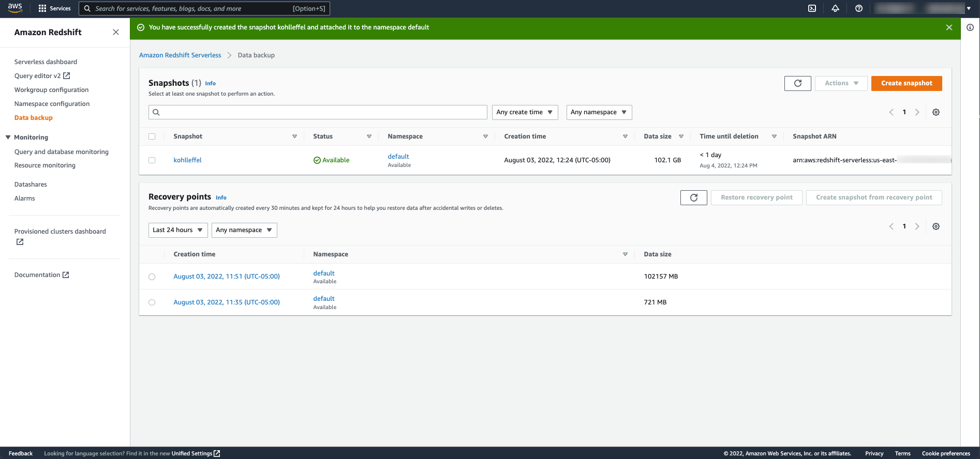The height and width of the screenshot is (459, 980).
Task: Sort by Snapshot column arrow
Action: pyautogui.click(x=294, y=136)
